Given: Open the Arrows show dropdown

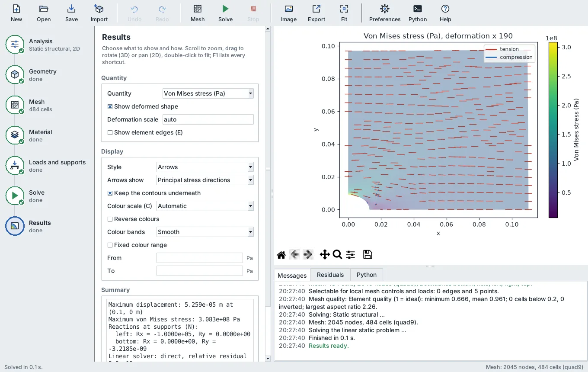Looking at the screenshot, I should (x=205, y=180).
